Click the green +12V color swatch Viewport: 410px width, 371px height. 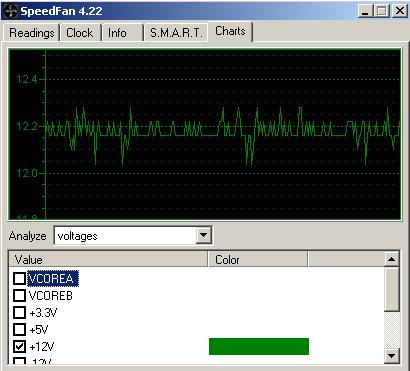[259, 346]
